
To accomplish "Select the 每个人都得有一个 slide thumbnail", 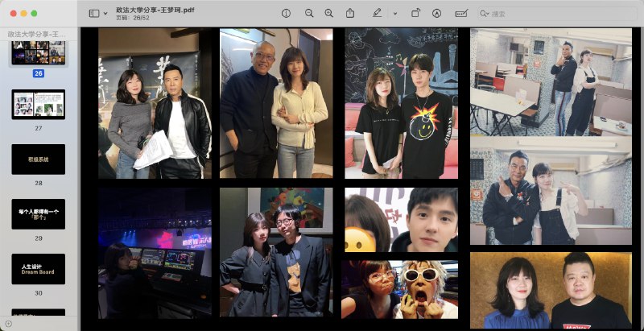I will [x=38, y=214].
